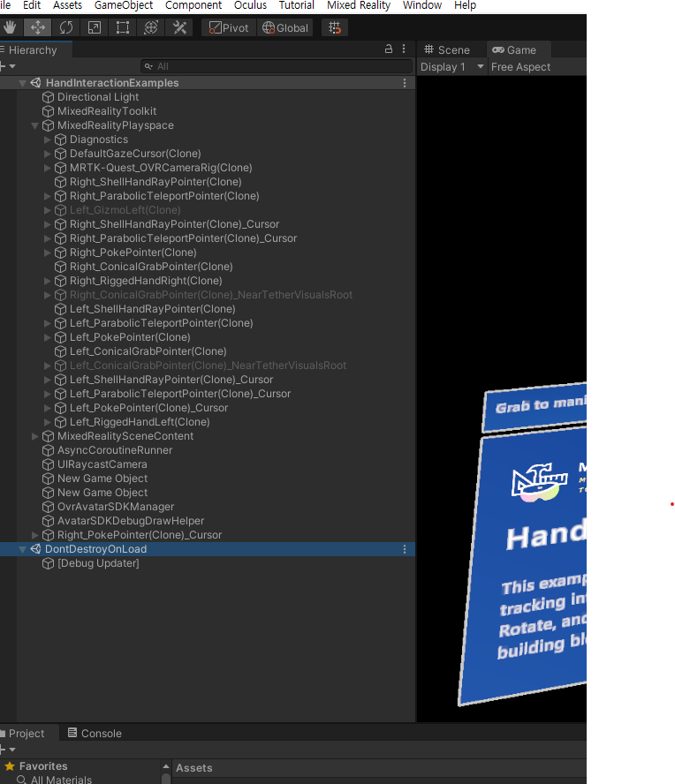Toggle grid snapping icon
The image size is (675, 784).
(x=335, y=28)
